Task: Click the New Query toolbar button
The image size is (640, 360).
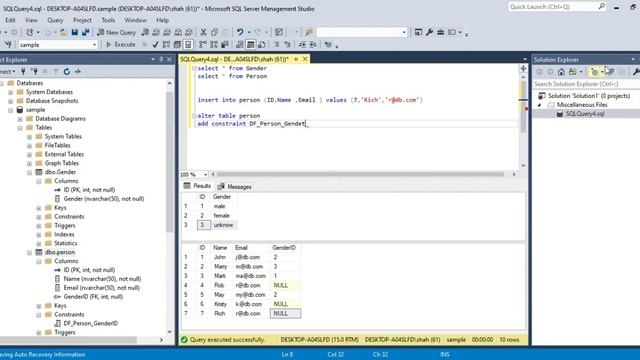Action: [116, 32]
